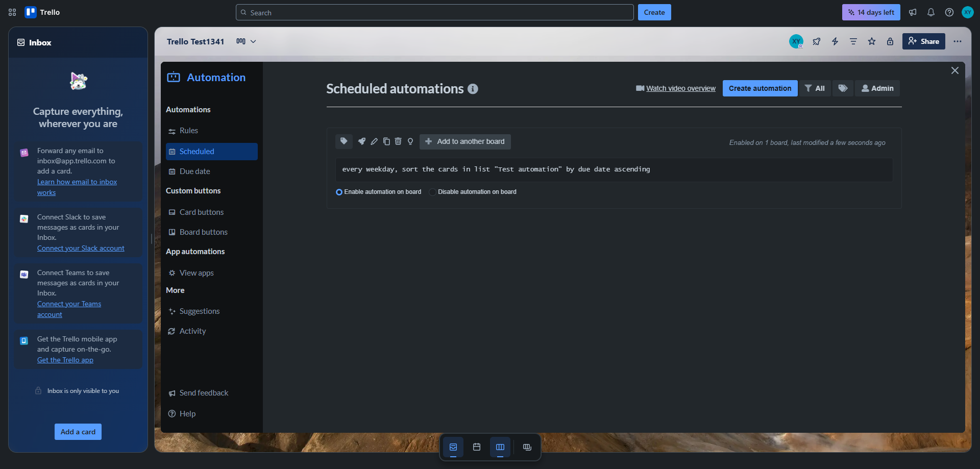Copy the automation with duplicate icon
Image resolution: width=980 pixels, height=469 pixels.
386,141
